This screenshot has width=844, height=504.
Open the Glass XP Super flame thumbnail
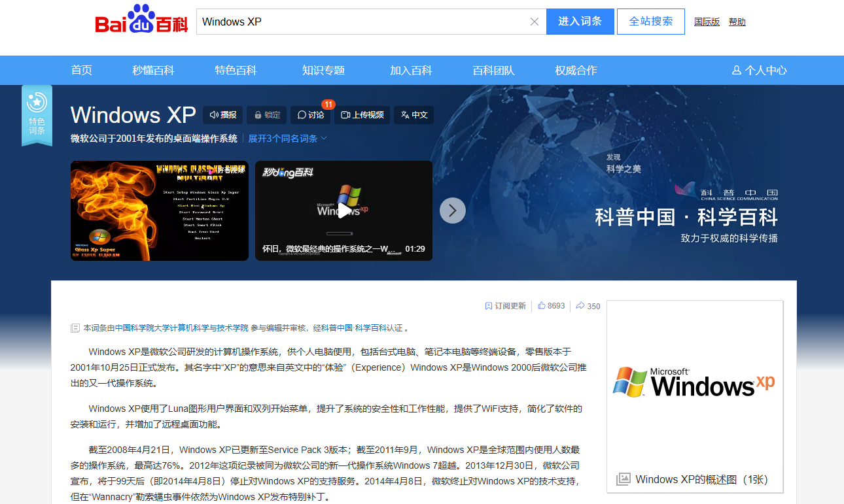point(160,210)
